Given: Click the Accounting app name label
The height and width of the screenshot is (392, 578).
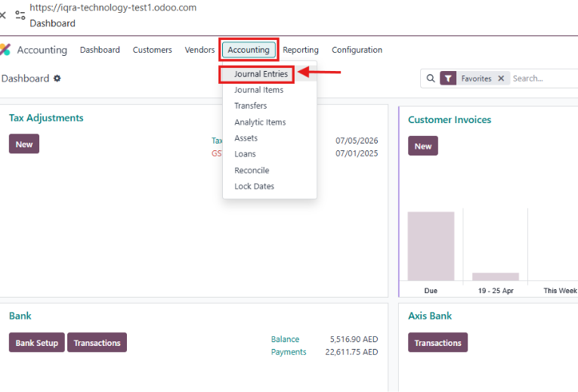Looking at the screenshot, I should 42,50.
